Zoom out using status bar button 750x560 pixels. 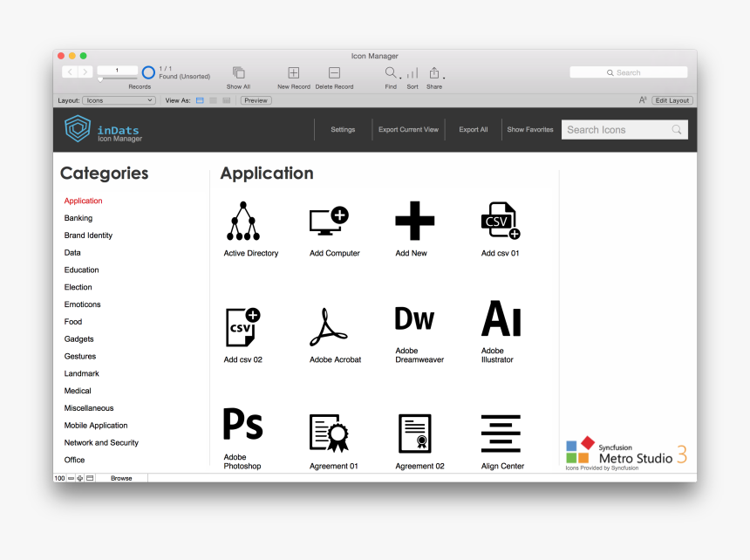click(x=72, y=478)
